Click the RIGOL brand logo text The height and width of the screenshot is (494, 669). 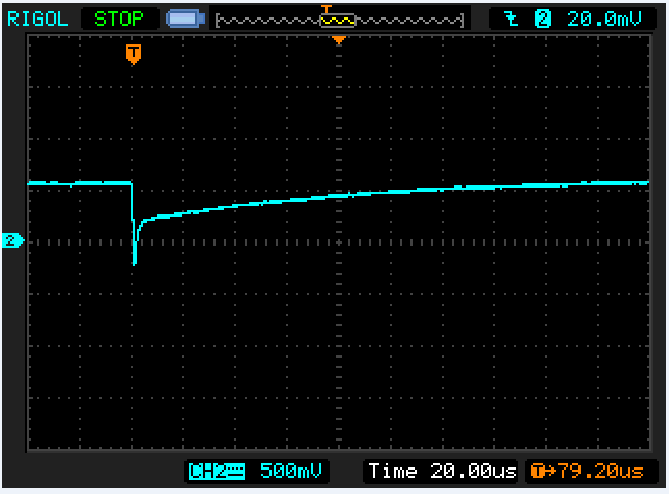tap(38, 19)
